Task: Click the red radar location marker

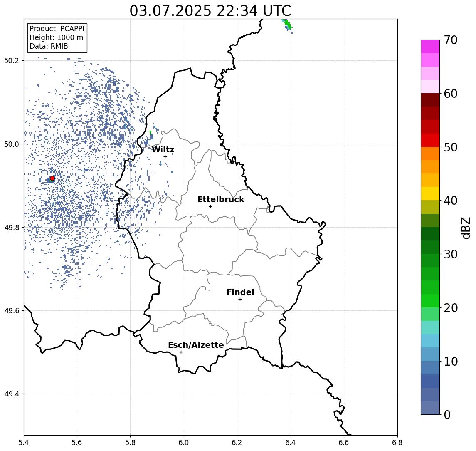Action: tap(52, 178)
